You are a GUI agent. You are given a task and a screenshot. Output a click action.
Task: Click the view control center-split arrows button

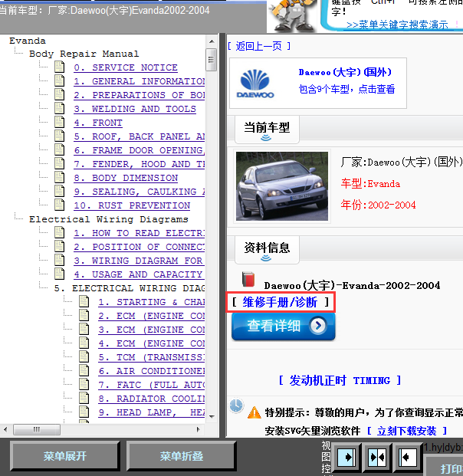(377, 457)
